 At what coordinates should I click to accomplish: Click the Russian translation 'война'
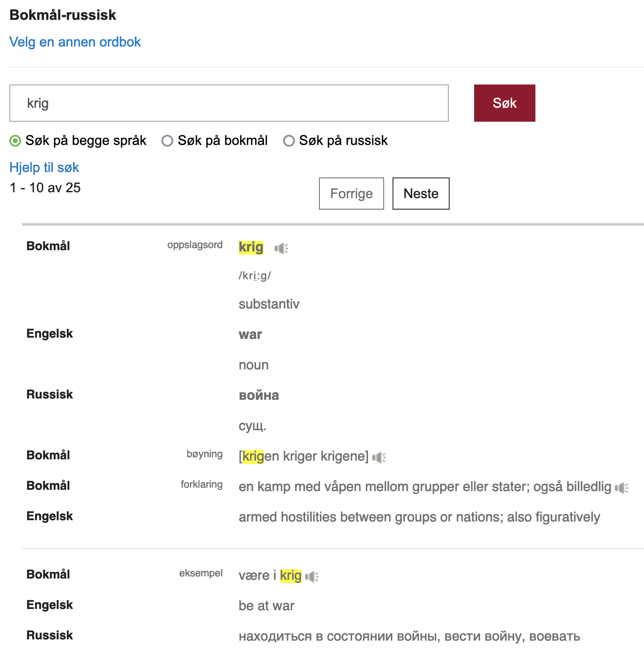259,395
